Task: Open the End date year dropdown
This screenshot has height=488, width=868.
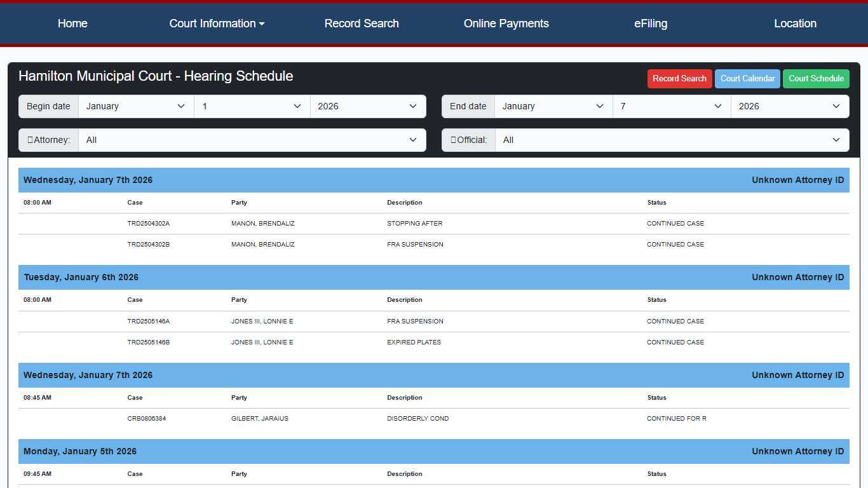Action: click(x=789, y=107)
